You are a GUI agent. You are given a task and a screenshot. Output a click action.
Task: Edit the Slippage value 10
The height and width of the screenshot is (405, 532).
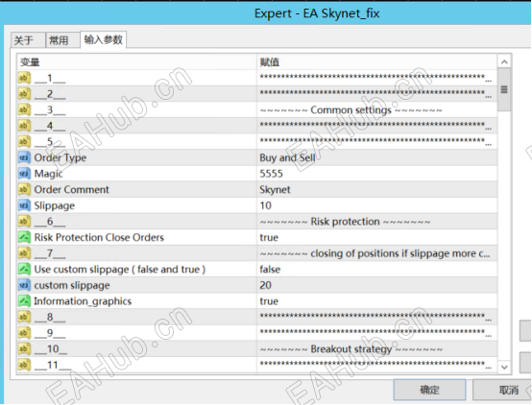pyautogui.click(x=377, y=205)
